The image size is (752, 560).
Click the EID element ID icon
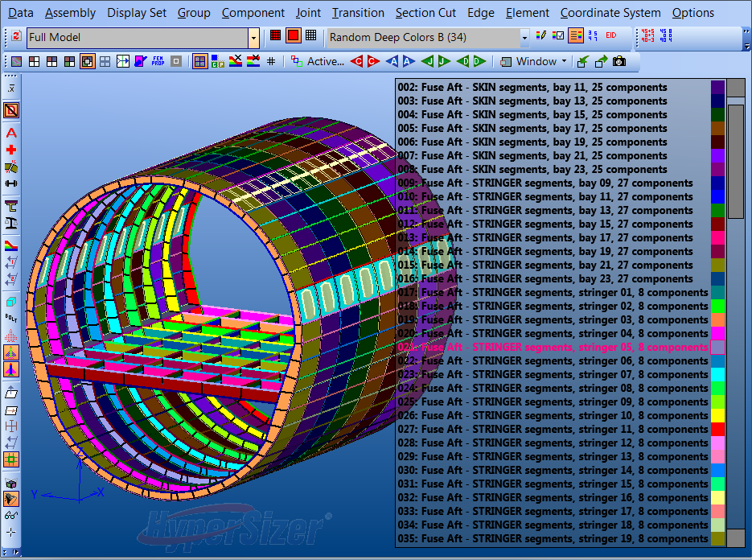click(611, 36)
